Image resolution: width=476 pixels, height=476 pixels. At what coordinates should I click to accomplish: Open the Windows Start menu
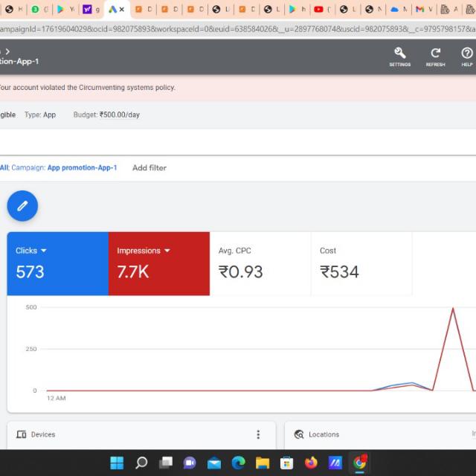pos(117,463)
